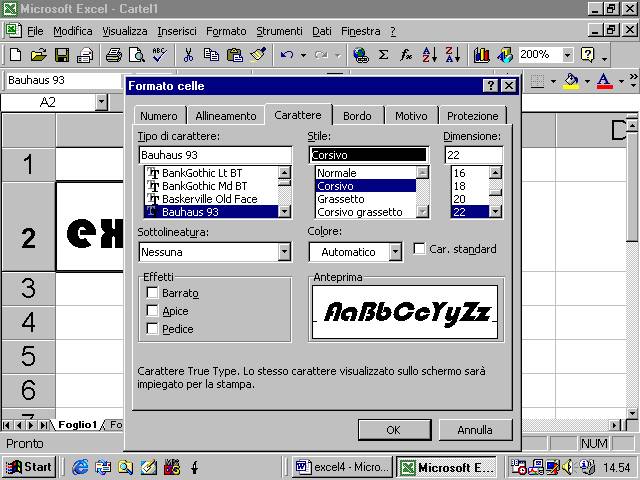Tick the Pedice subscript checkbox
The height and width of the screenshot is (480, 640).
click(152, 329)
